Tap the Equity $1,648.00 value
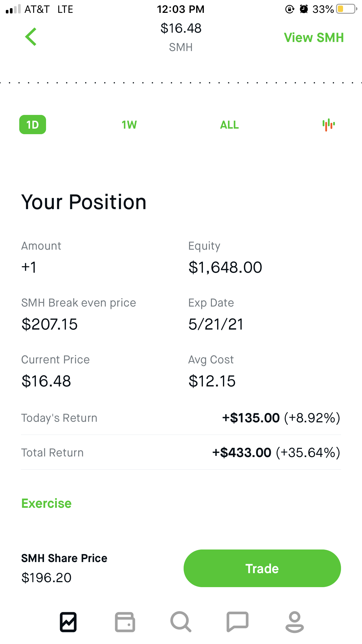Image resolution: width=362 pixels, height=644 pixels. point(225,267)
